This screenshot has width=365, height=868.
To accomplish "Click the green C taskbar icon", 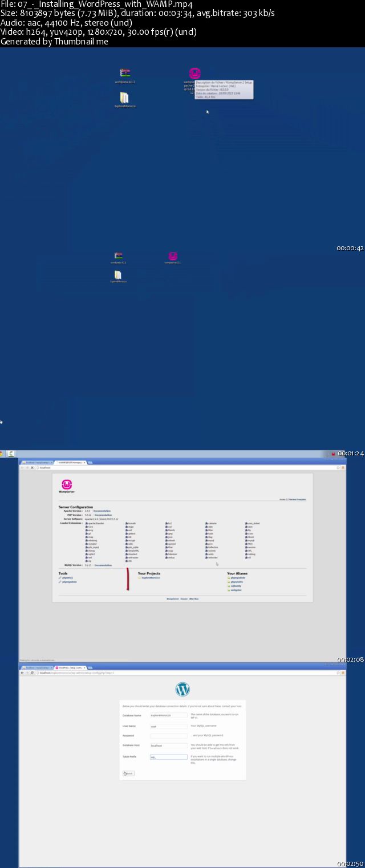I will [x=11, y=454].
